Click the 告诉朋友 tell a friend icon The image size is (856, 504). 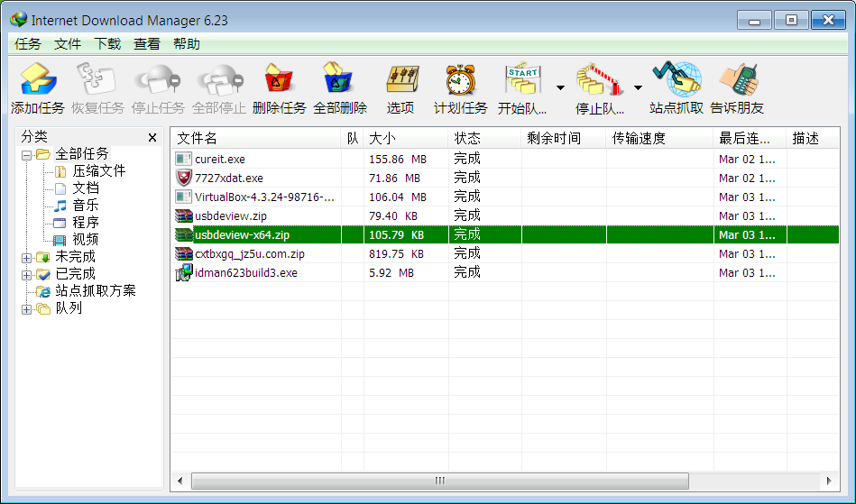(x=738, y=79)
